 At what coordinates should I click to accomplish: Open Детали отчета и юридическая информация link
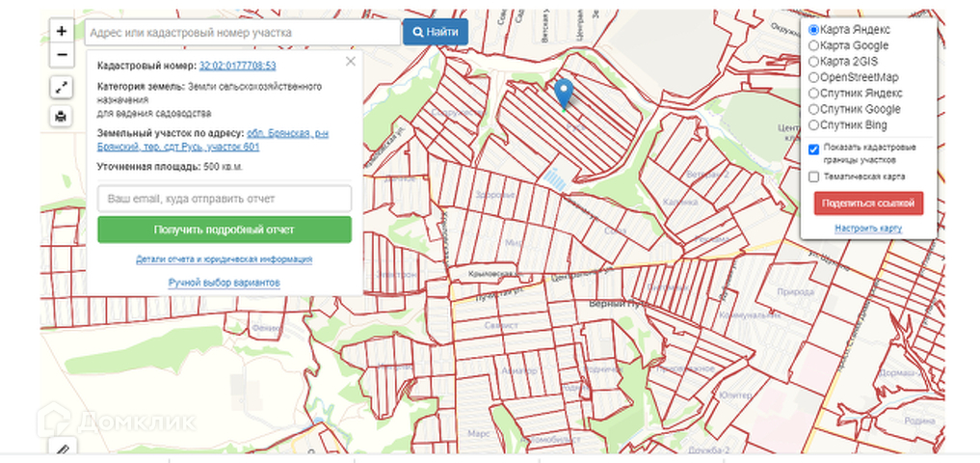(x=225, y=259)
